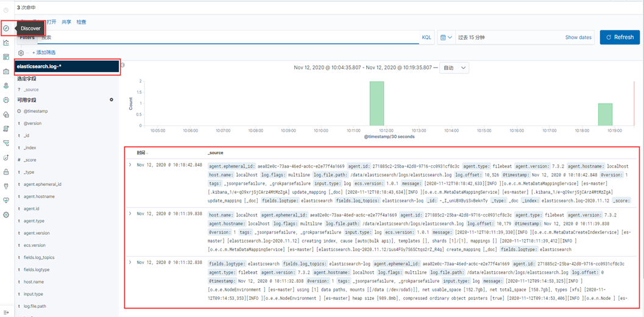644x317 pixels.
Task: Open the Machine Learning icon
Action: 6,100
